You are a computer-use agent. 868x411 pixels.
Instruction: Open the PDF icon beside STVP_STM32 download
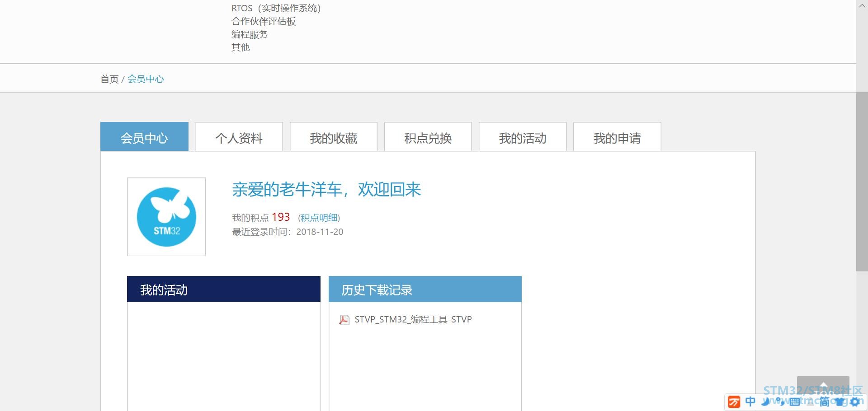point(344,320)
